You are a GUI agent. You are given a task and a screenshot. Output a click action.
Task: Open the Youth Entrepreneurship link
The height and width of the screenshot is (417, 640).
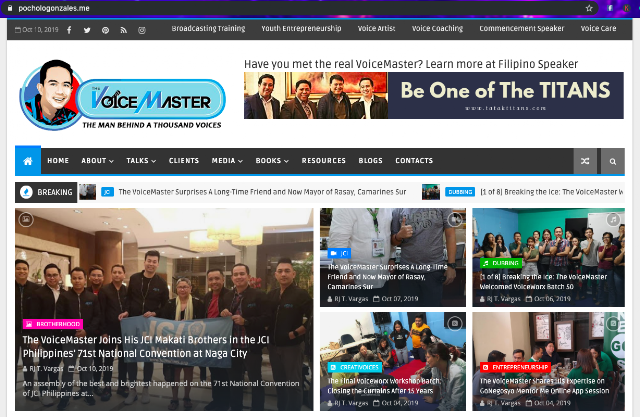pyautogui.click(x=301, y=29)
